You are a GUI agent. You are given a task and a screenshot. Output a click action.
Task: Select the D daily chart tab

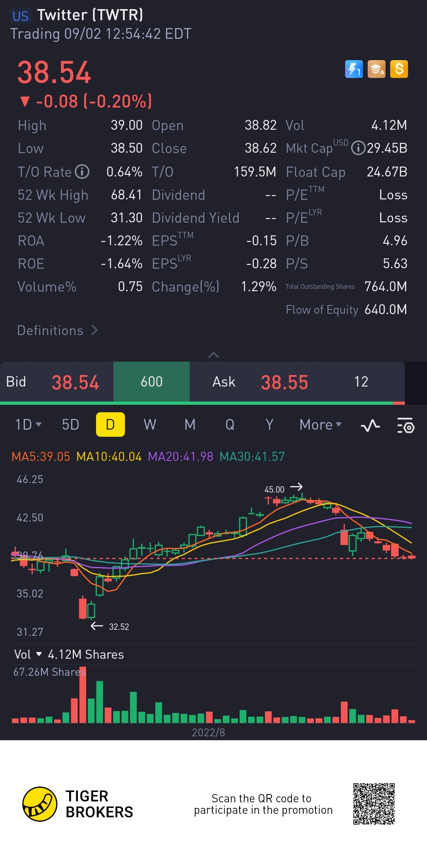click(x=110, y=425)
